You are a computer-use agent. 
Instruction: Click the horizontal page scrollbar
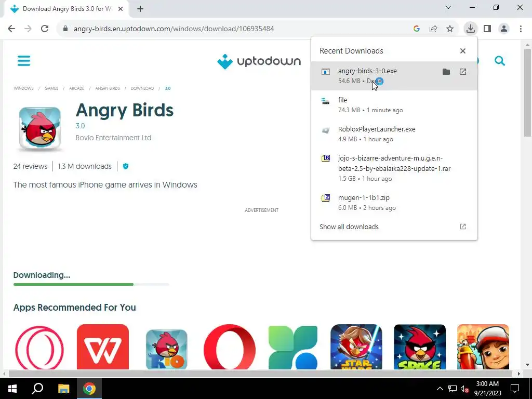click(x=260, y=374)
